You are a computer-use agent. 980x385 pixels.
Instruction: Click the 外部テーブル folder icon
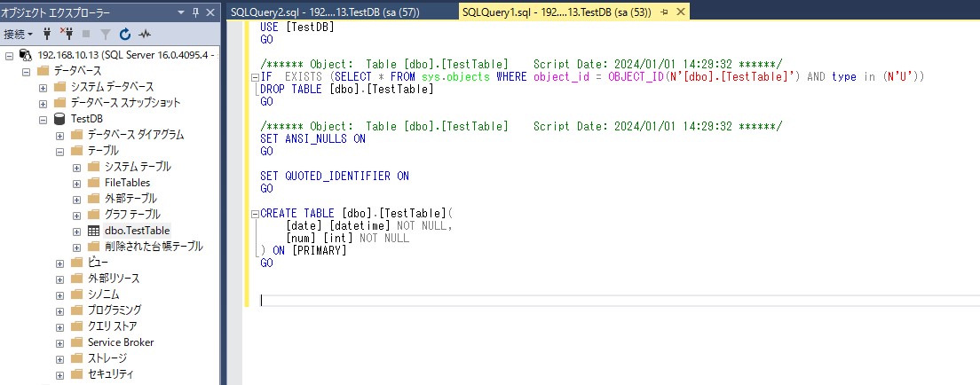coord(94,198)
